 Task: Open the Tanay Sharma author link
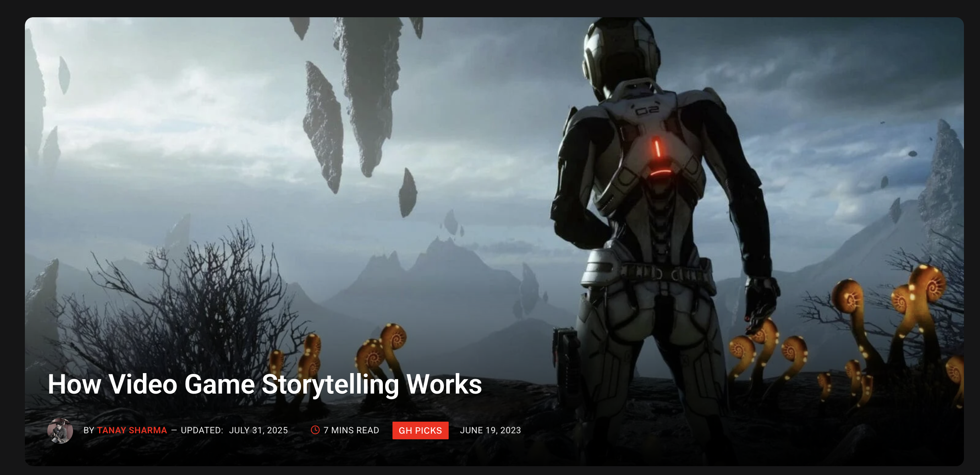tap(132, 430)
